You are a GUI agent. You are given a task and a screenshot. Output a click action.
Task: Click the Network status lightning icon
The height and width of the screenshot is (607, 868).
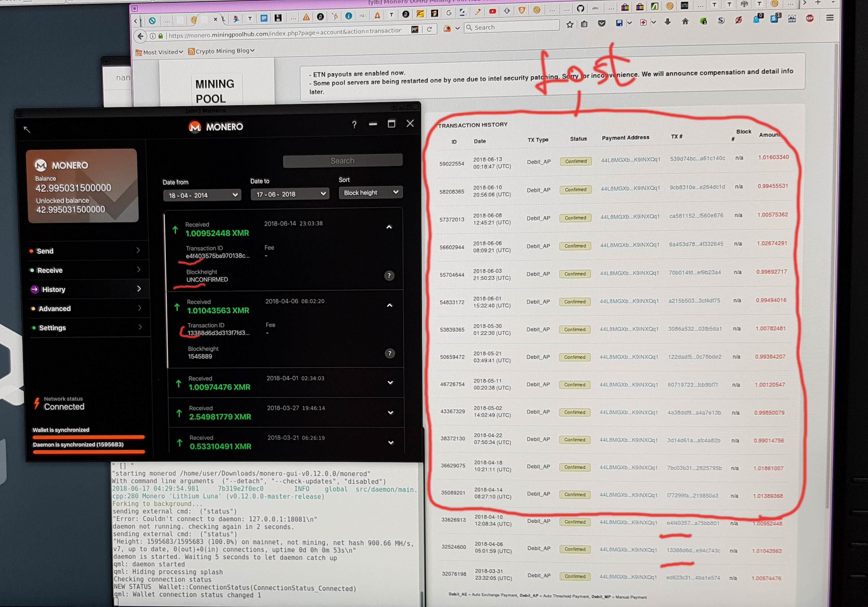pos(37,403)
